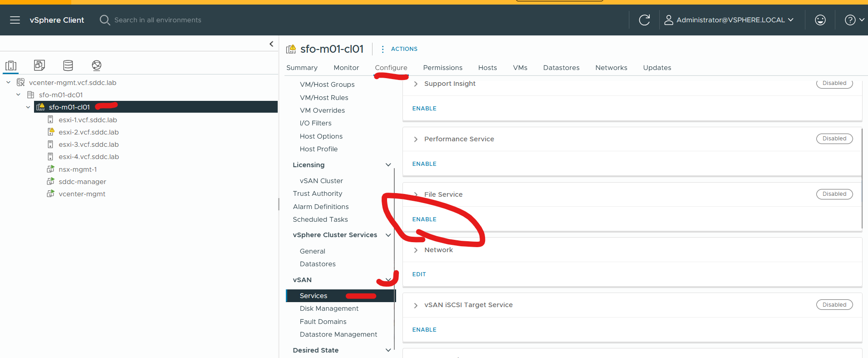Open the Datastores tab
Viewport: 868px width, 358px height.
(561, 68)
